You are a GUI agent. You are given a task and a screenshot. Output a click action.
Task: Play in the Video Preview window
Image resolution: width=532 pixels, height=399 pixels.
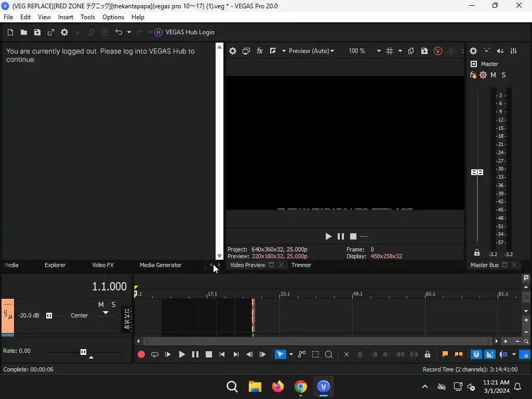[328, 236]
